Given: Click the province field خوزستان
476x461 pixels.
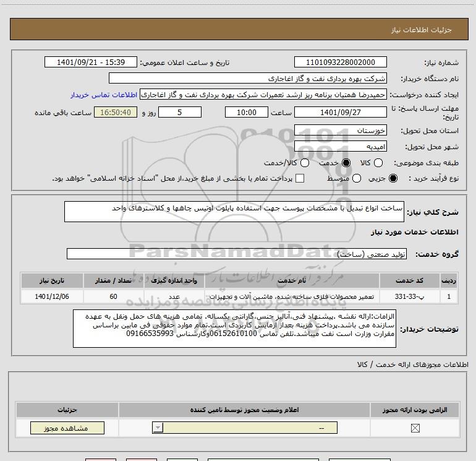Looking at the screenshot, I should [340, 131].
